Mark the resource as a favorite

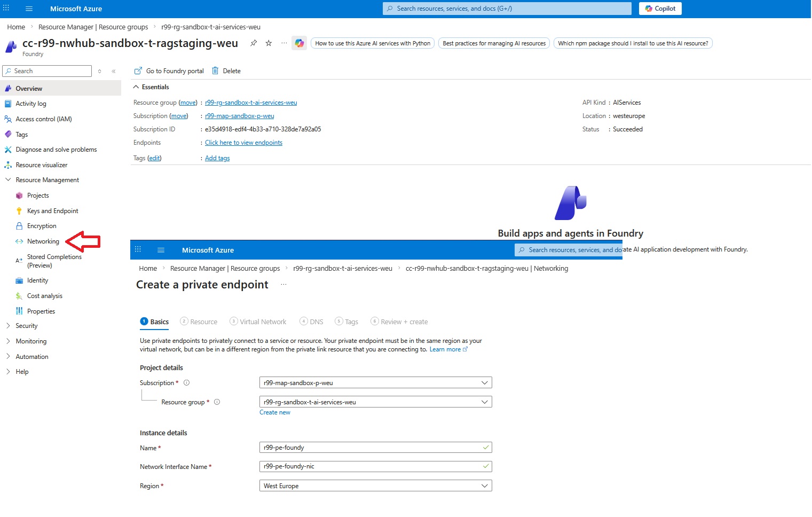click(x=269, y=43)
